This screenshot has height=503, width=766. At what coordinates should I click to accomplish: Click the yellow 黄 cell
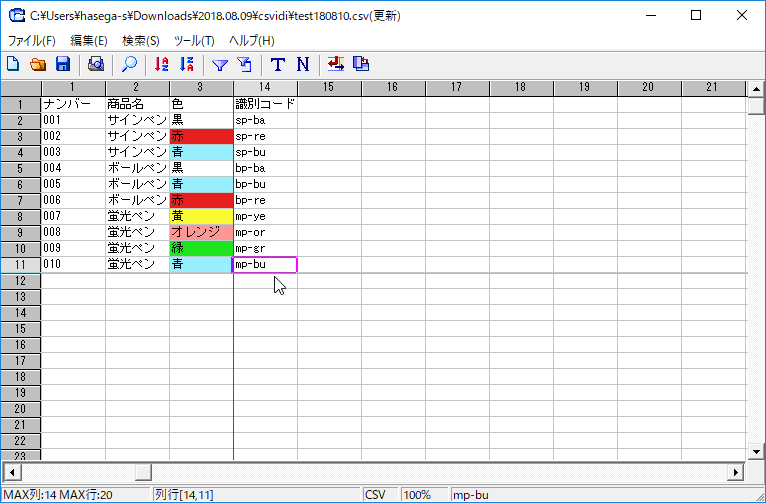click(x=201, y=216)
